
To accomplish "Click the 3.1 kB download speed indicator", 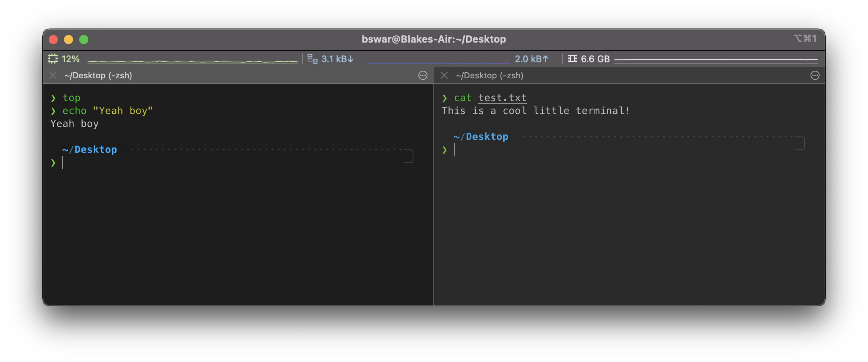I will coord(337,59).
